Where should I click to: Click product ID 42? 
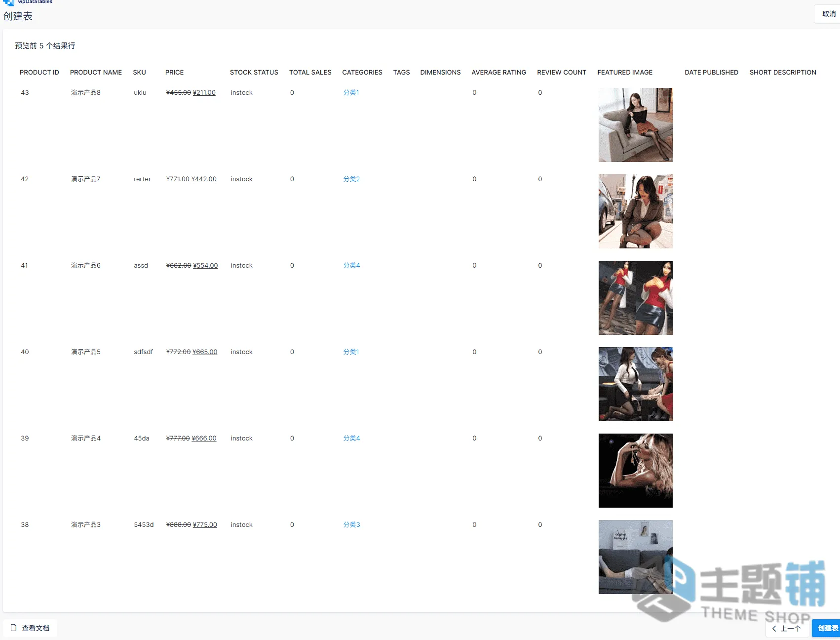(x=25, y=179)
